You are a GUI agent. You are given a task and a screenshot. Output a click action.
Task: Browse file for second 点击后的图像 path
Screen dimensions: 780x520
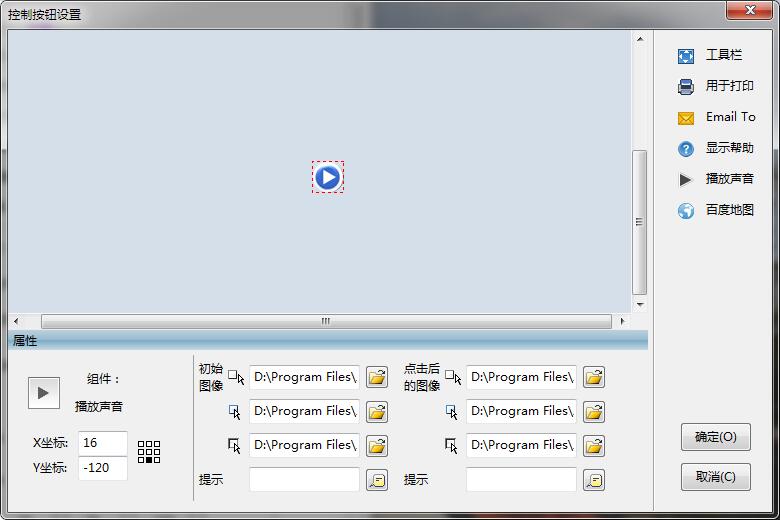point(594,412)
